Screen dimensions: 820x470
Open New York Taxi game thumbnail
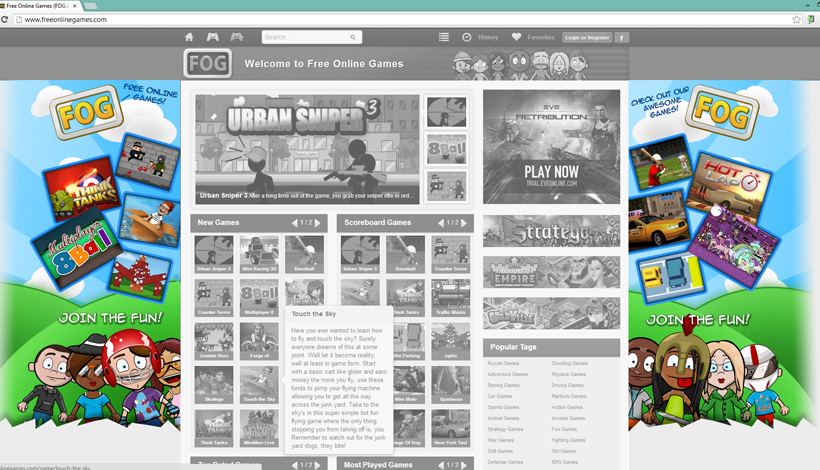click(x=450, y=428)
